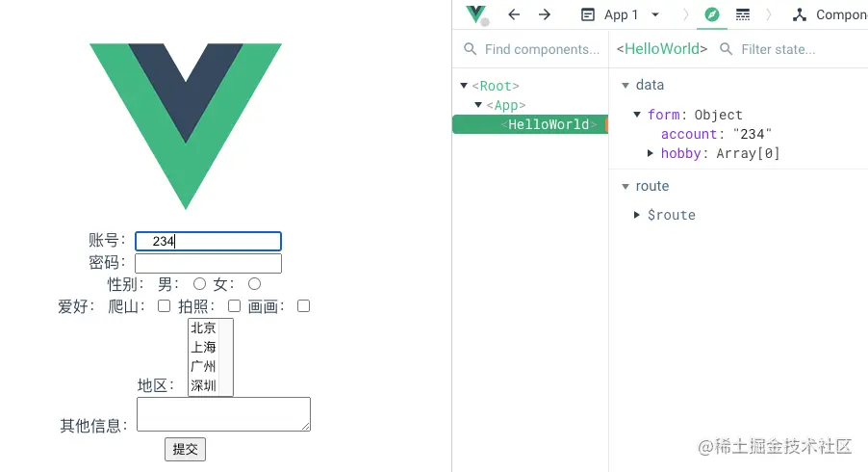Collapse the App tree node arrow

coord(478,105)
